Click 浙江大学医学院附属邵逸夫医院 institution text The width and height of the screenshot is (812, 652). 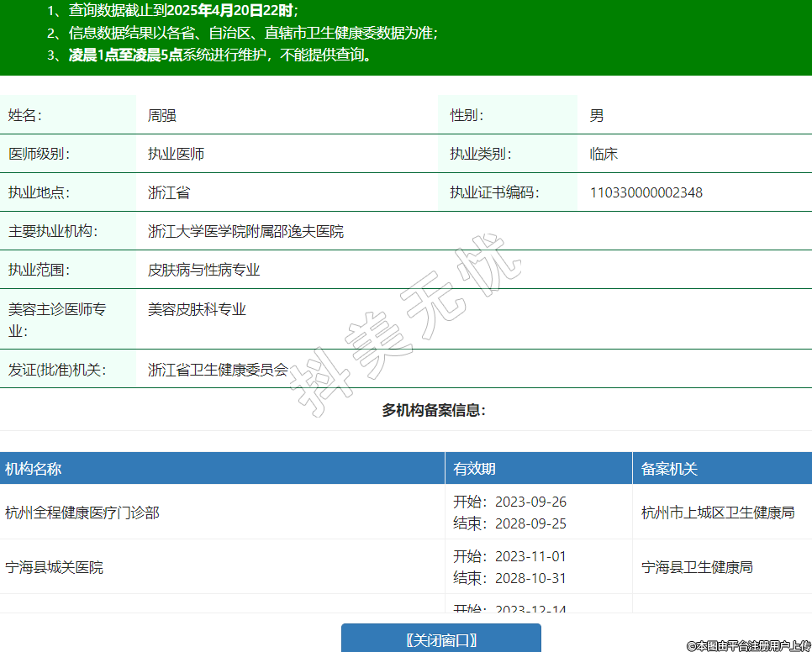(x=245, y=231)
